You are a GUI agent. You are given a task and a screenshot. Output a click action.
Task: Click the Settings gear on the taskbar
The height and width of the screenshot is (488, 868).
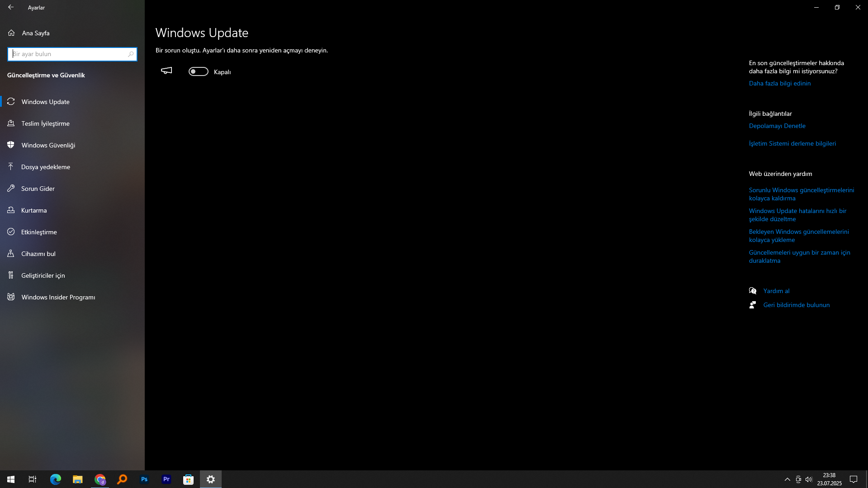(x=211, y=479)
